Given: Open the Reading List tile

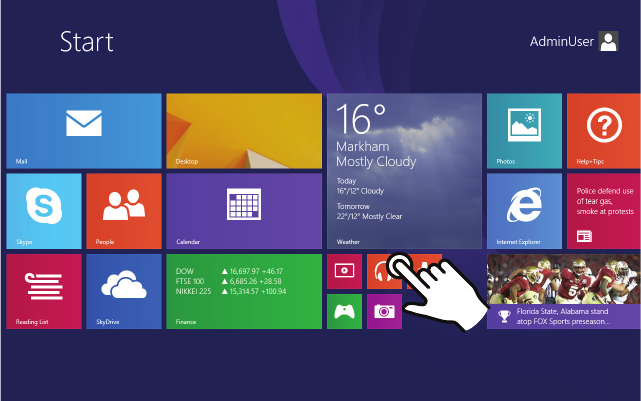Looking at the screenshot, I should [44, 291].
